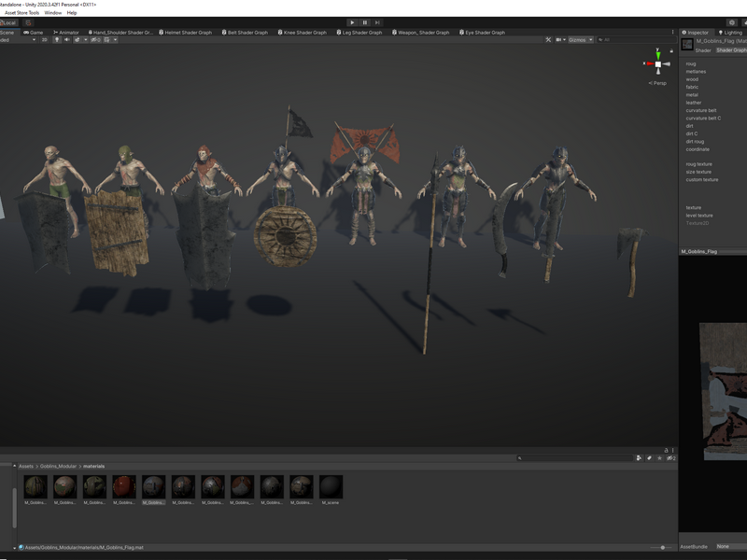This screenshot has width=747, height=560.
Task: Toggle scene audio speaker icon
Action: pos(66,40)
